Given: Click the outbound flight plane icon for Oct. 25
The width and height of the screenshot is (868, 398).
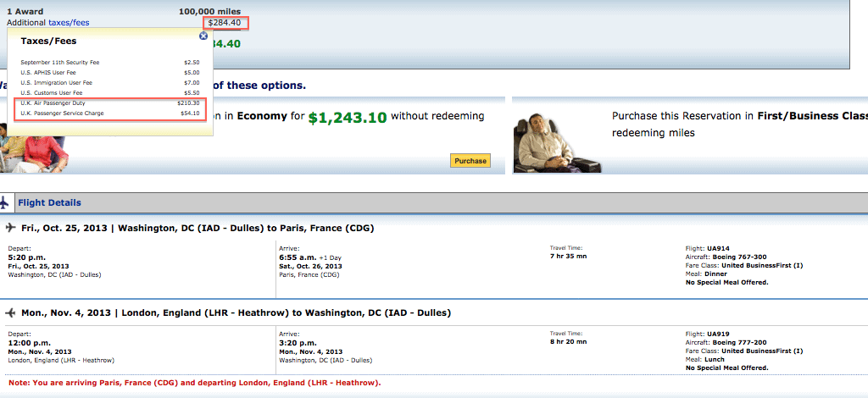Looking at the screenshot, I should point(10,228).
